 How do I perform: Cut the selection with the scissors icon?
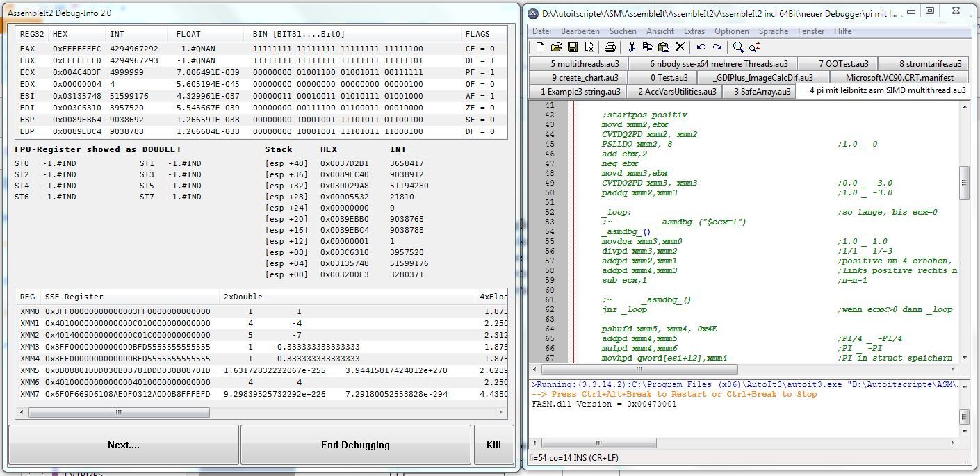click(632, 47)
